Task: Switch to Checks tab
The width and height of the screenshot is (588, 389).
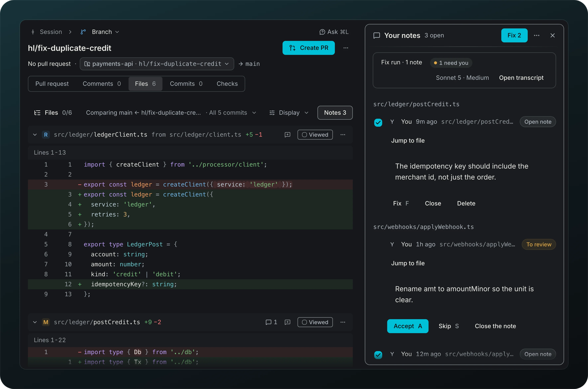Action: coord(227,84)
